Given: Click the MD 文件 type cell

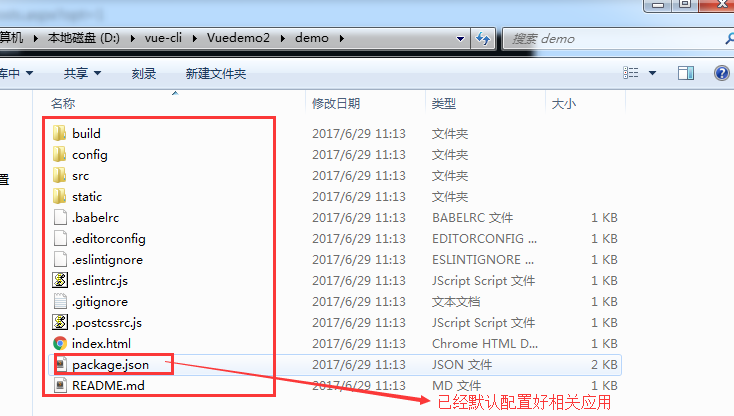Looking at the screenshot, I should point(456,386).
